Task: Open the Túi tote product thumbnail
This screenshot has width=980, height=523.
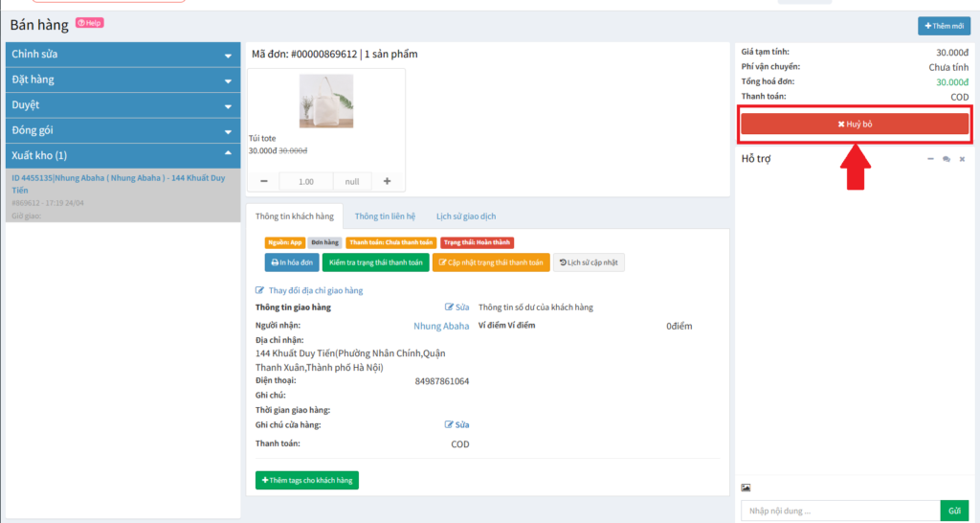Action: [326, 102]
